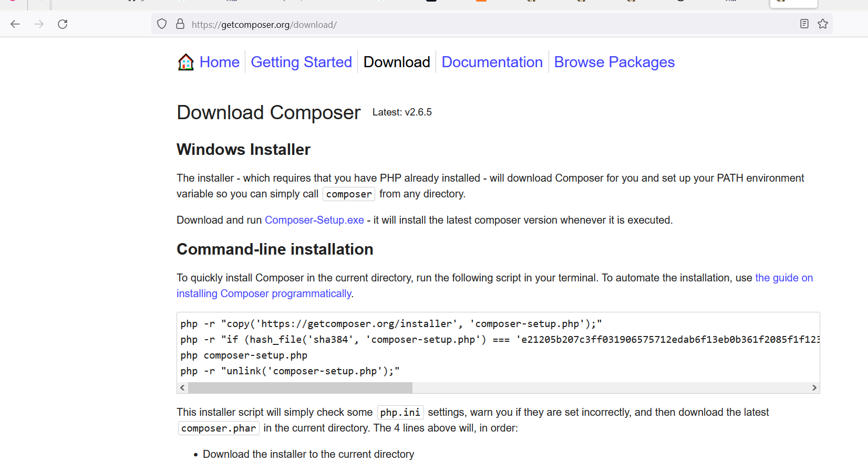Select the Download navigation item

click(396, 61)
